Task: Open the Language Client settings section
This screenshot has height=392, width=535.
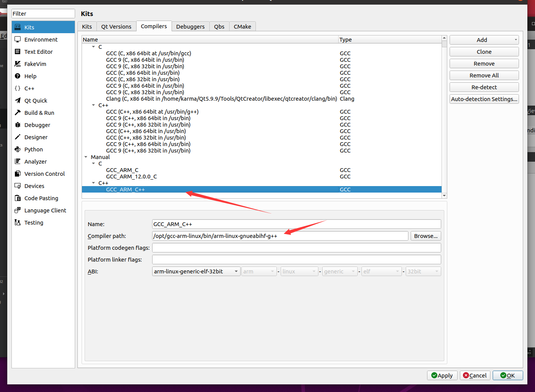Action: click(17, 210)
